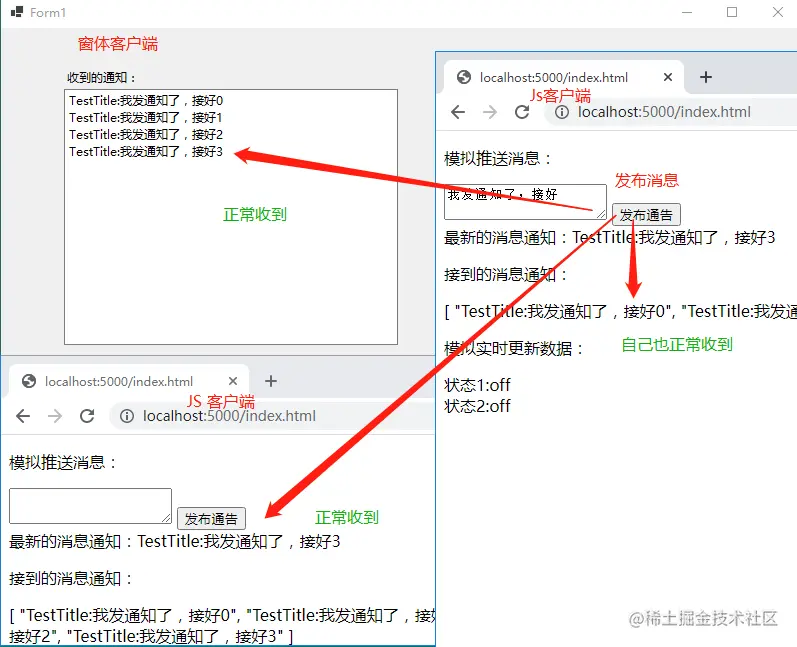Maximize the Form1 window

732,12
